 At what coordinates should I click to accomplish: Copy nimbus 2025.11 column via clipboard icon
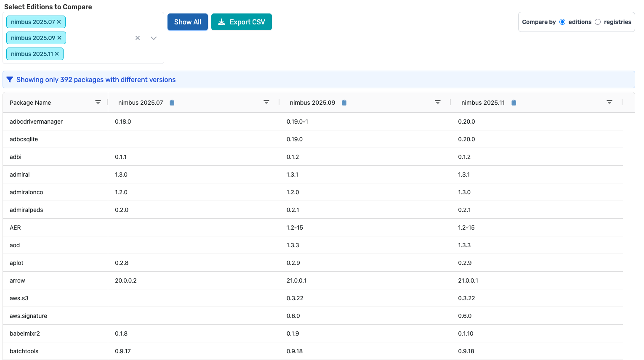[x=514, y=103]
